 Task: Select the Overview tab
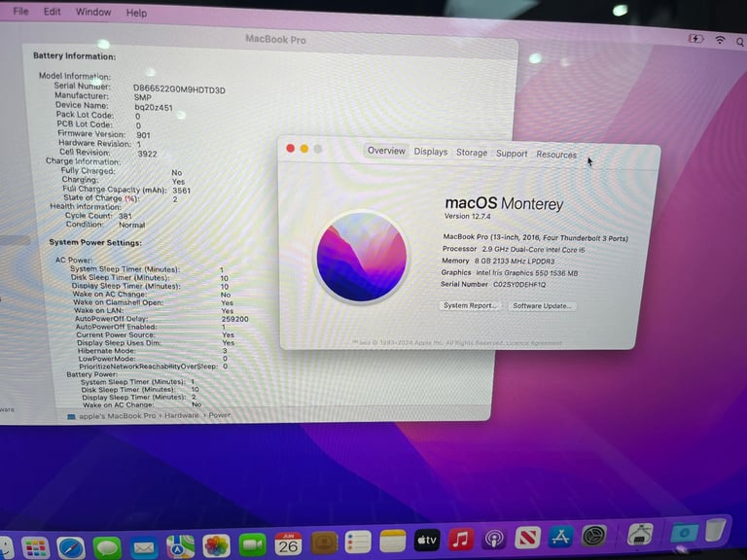(386, 151)
